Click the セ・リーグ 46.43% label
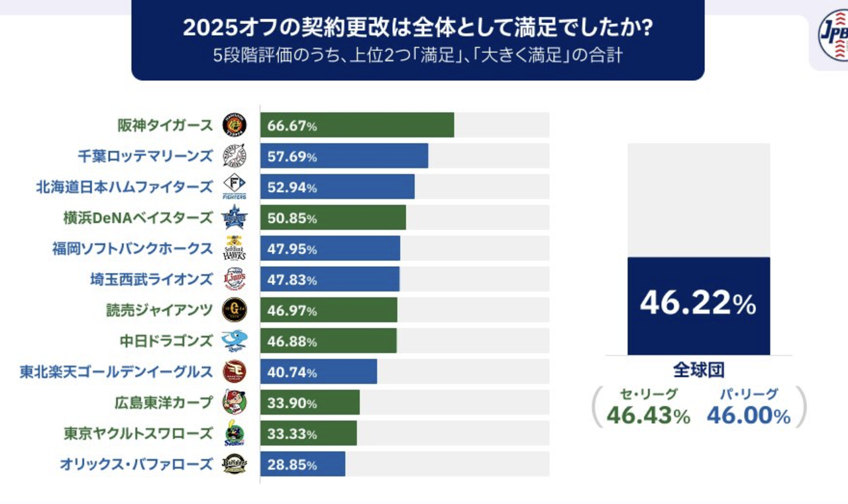Viewport: 848px width, 504px height. 649,407
